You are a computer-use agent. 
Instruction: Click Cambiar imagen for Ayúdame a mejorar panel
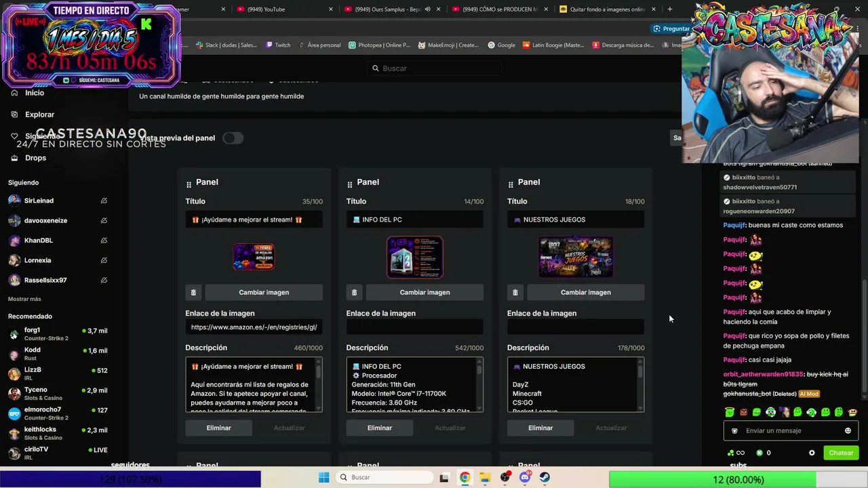pyautogui.click(x=264, y=292)
